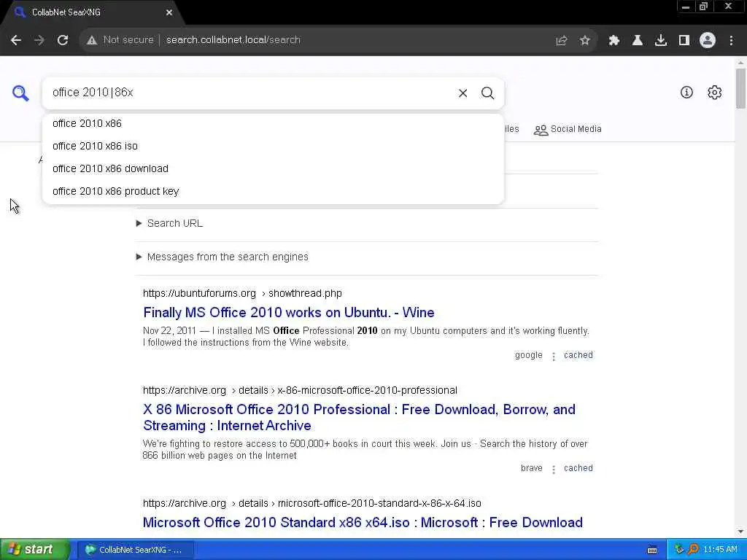The image size is (747, 560).
Task: Reload the current page
Action: click(x=63, y=40)
